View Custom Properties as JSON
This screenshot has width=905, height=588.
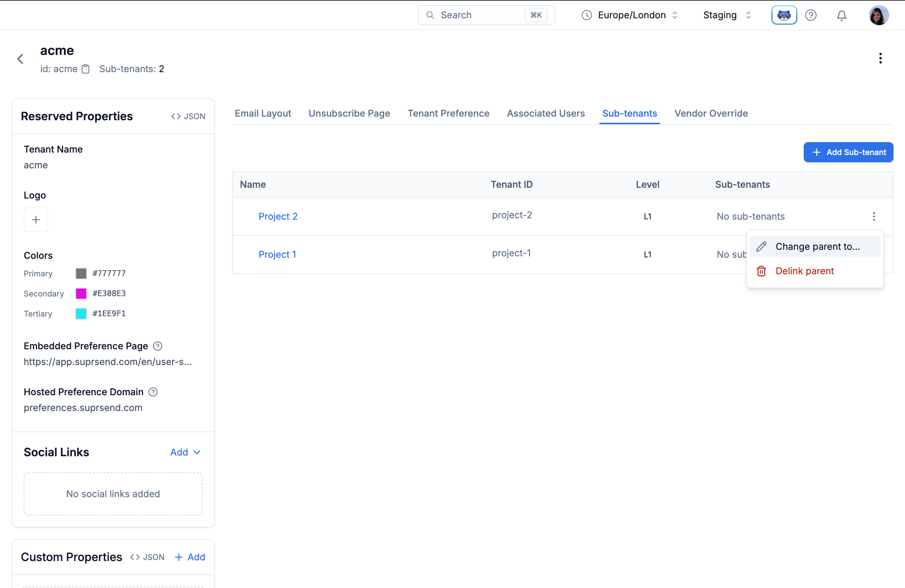148,557
